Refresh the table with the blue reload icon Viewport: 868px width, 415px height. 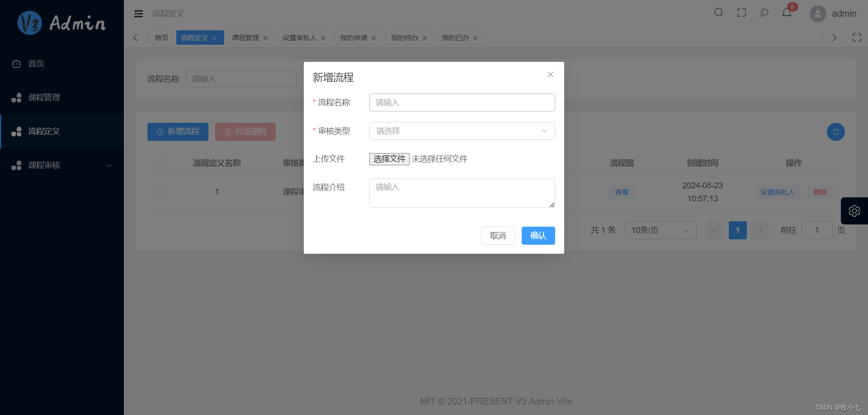pos(836,131)
